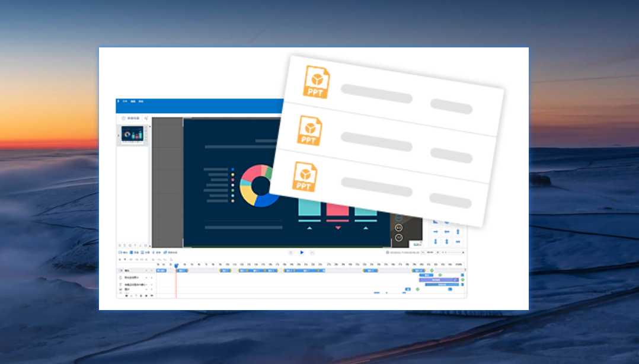Click the donut chart on the canvas slide
The height and width of the screenshot is (364, 639).
(x=258, y=186)
